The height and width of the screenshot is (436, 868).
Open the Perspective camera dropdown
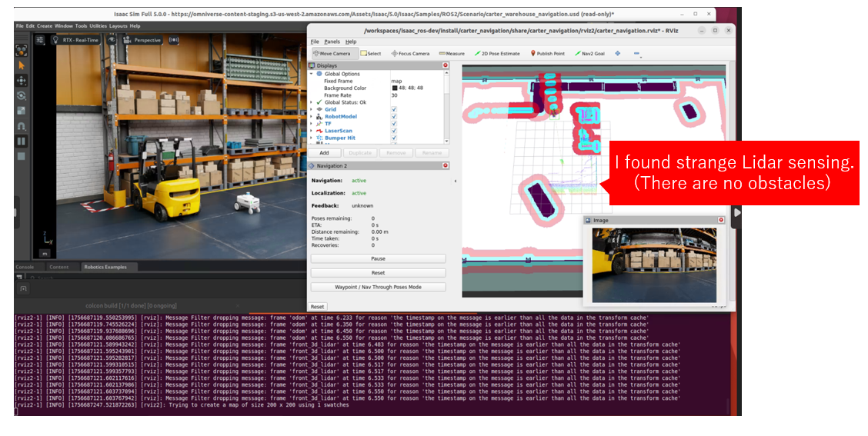click(142, 40)
